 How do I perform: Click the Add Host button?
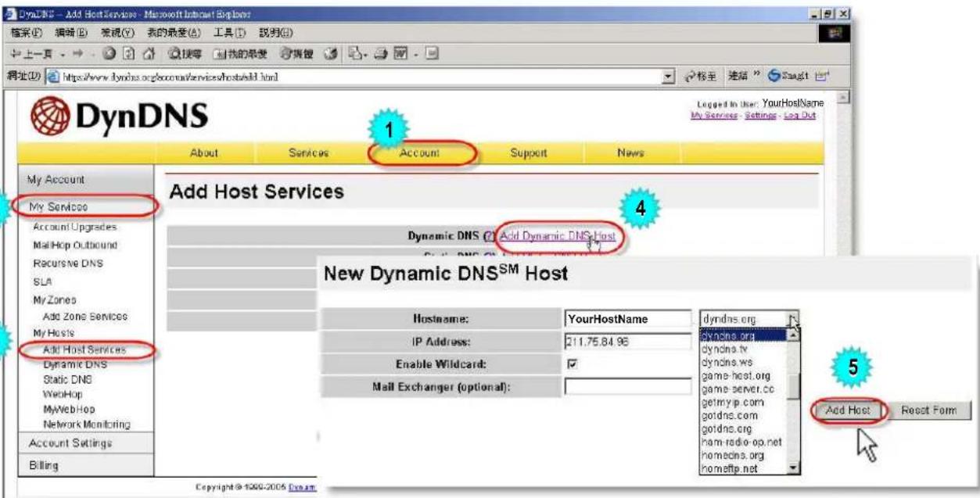(x=848, y=410)
